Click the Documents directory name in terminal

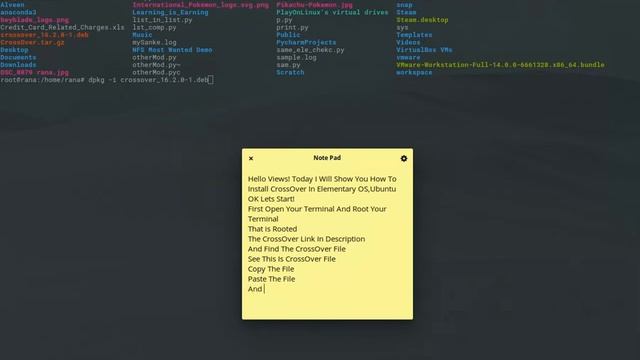(x=18, y=58)
